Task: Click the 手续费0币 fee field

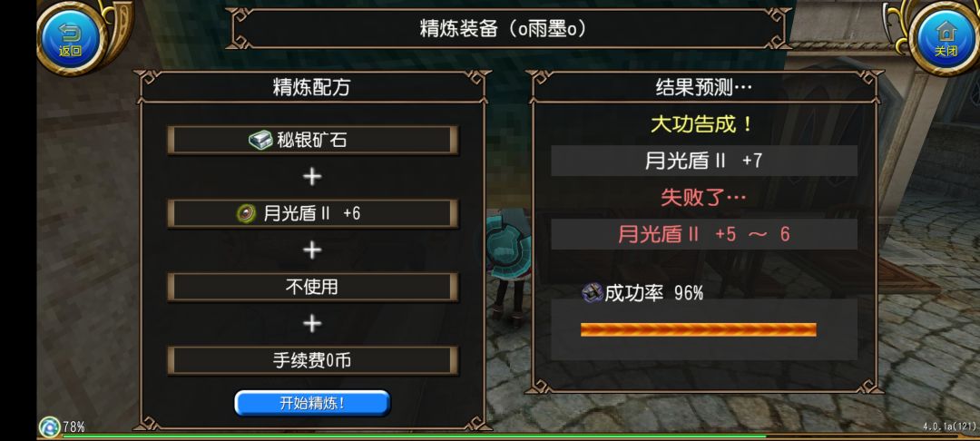Action: pos(312,360)
